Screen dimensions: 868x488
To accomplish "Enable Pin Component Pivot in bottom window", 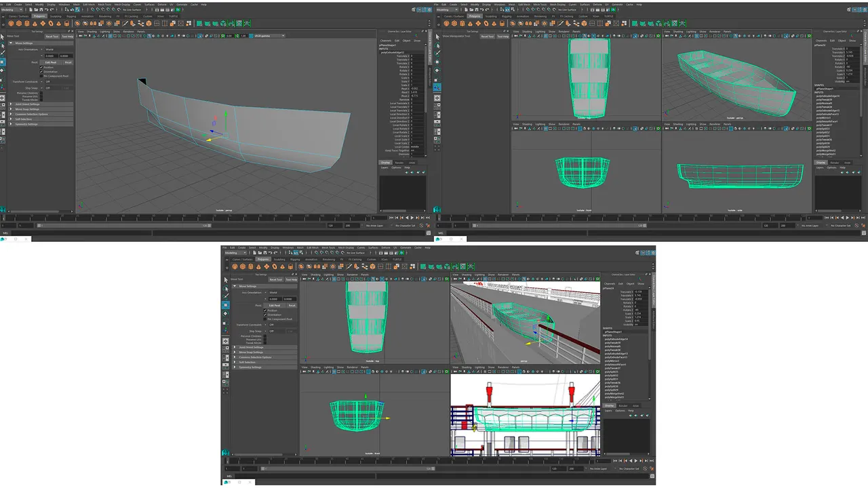I will (x=264, y=319).
